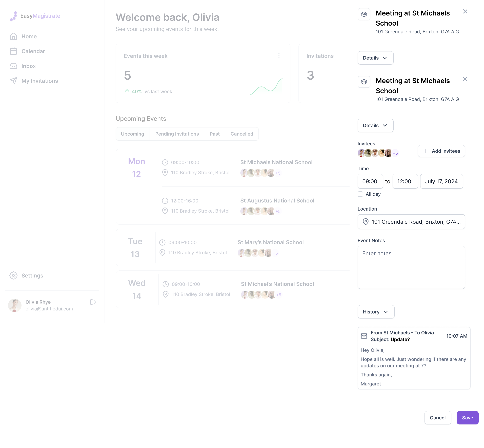Click the Calendar icon in sidebar

13,51
